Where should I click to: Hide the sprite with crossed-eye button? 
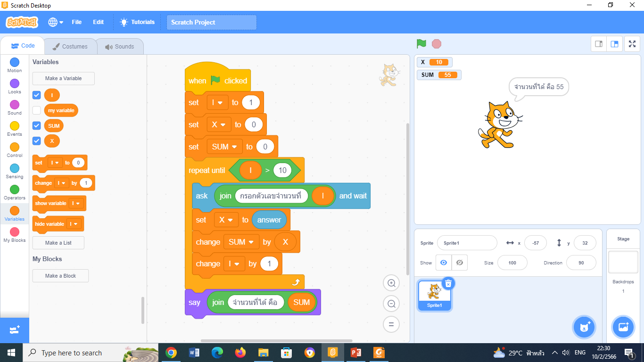point(459,263)
